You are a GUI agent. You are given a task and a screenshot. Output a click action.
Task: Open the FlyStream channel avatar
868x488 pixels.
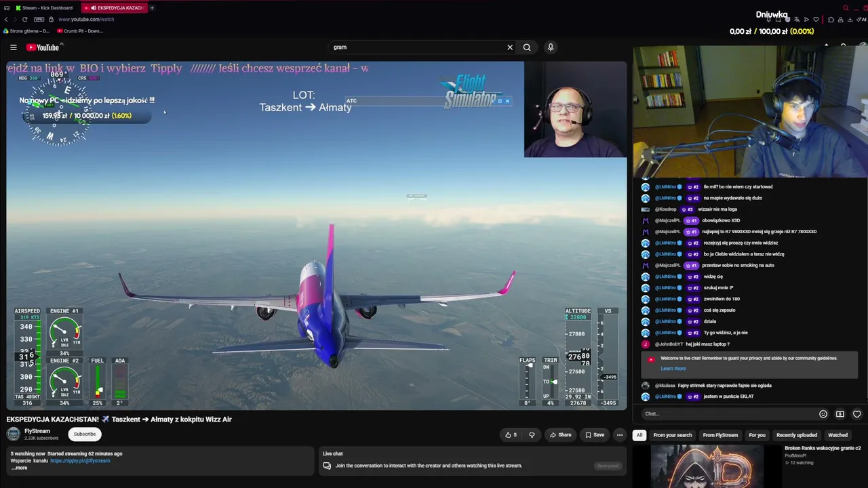click(14, 434)
